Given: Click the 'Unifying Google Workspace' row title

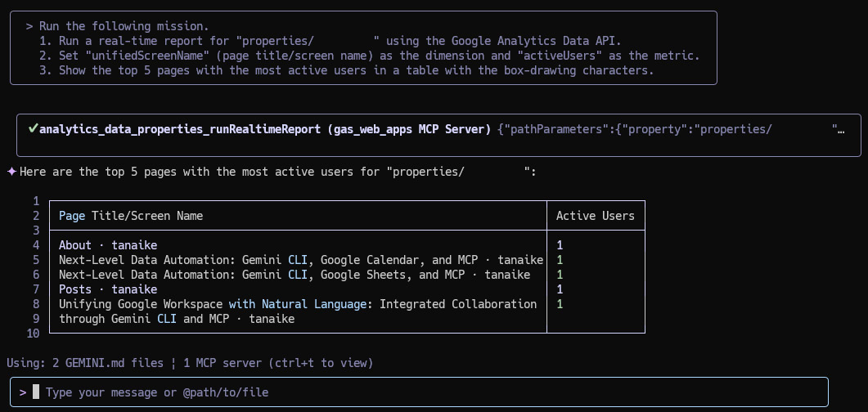Looking at the screenshot, I should [298, 311].
